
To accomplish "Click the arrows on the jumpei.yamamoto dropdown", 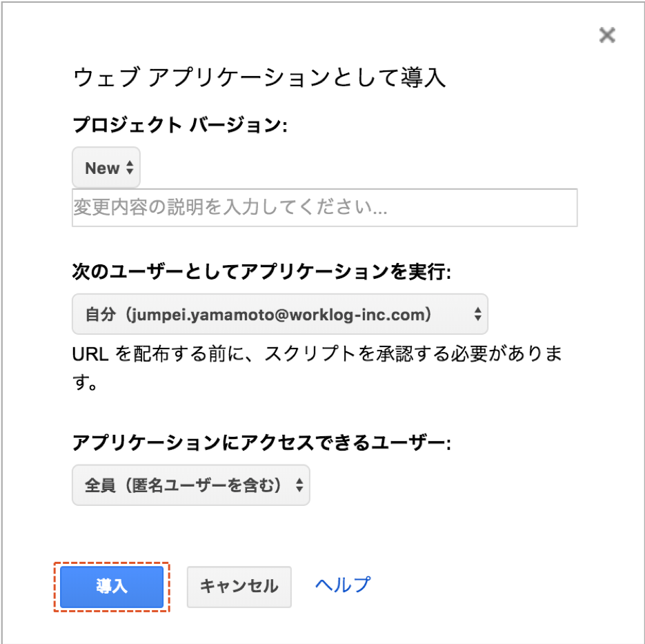I will (477, 315).
